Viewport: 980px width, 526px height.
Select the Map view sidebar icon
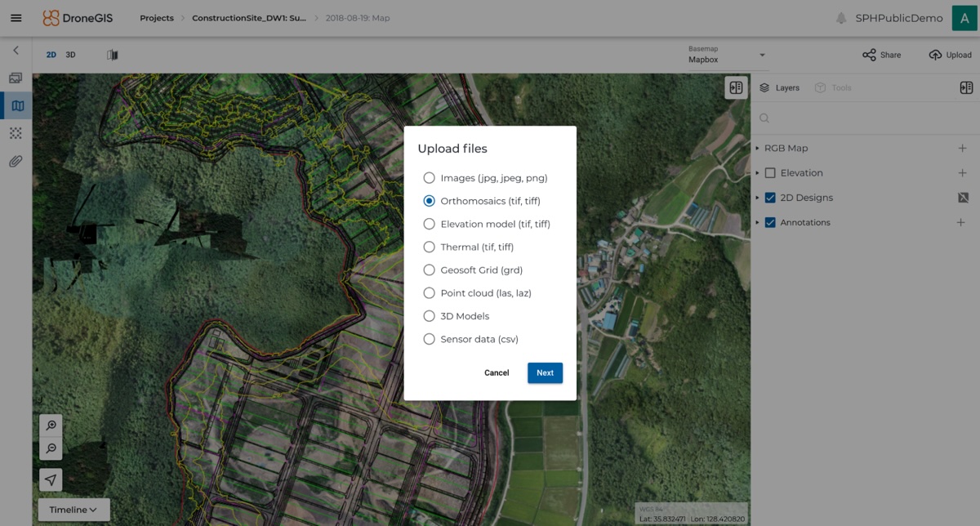tap(18, 105)
